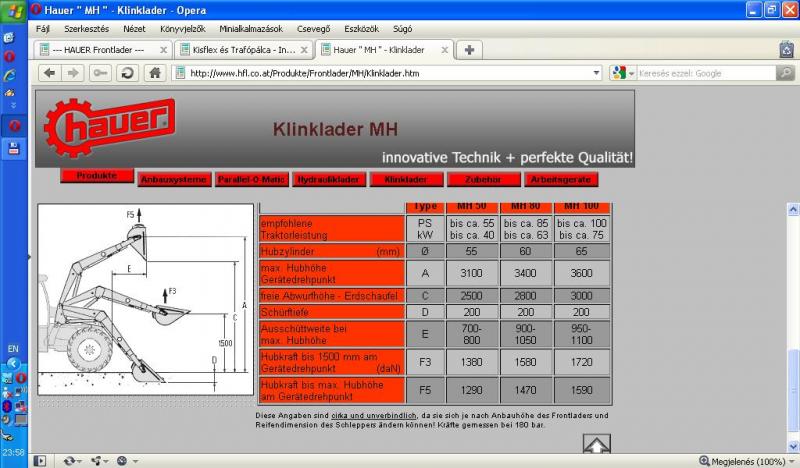
Task: Click the Anbausysteme navigation button
Action: point(174,180)
